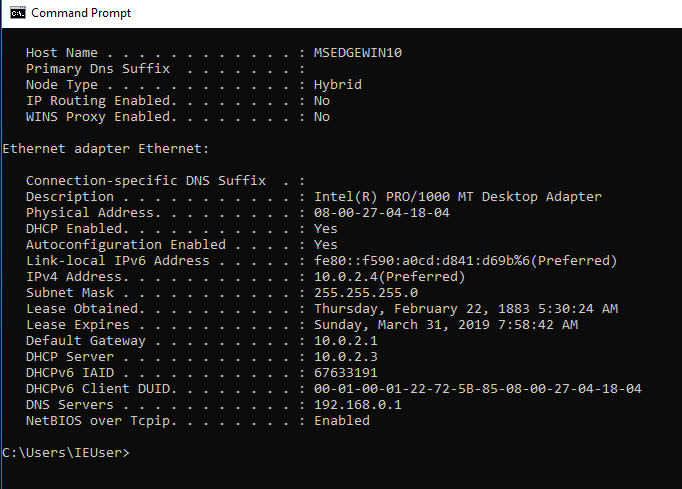Click the Subnet Mask 255.255.255.0 value
This screenshot has height=489, width=682.
[x=366, y=293]
